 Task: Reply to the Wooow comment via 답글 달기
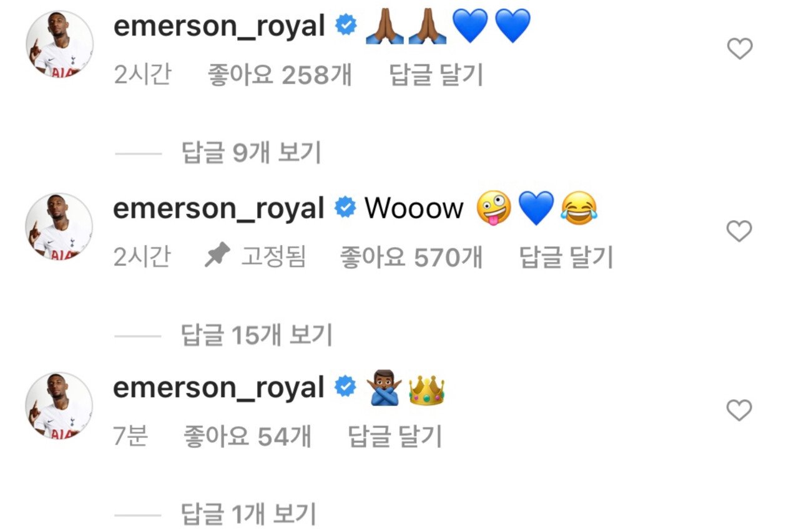(x=566, y=257)
